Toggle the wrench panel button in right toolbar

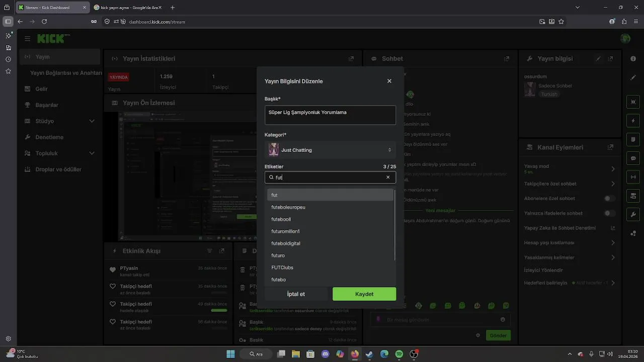[x=633, y=214]
